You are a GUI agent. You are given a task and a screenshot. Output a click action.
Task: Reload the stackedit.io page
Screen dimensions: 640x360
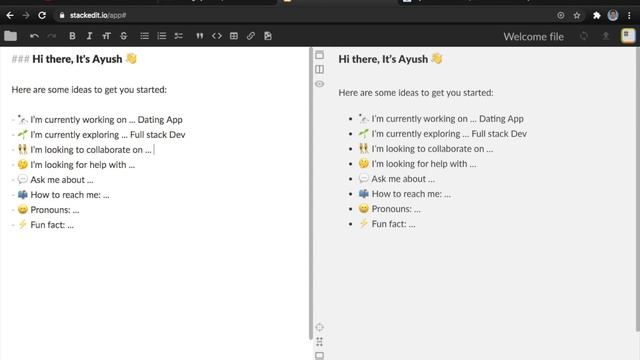coord(42,16)
